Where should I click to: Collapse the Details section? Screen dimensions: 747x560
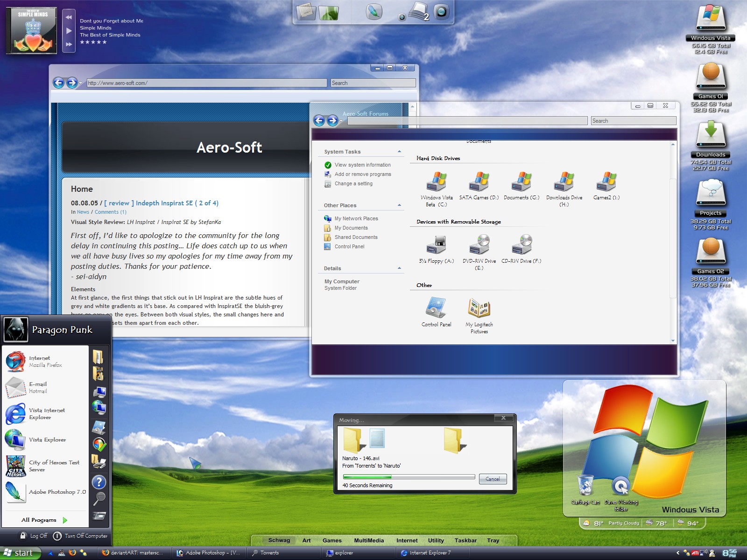400,268
